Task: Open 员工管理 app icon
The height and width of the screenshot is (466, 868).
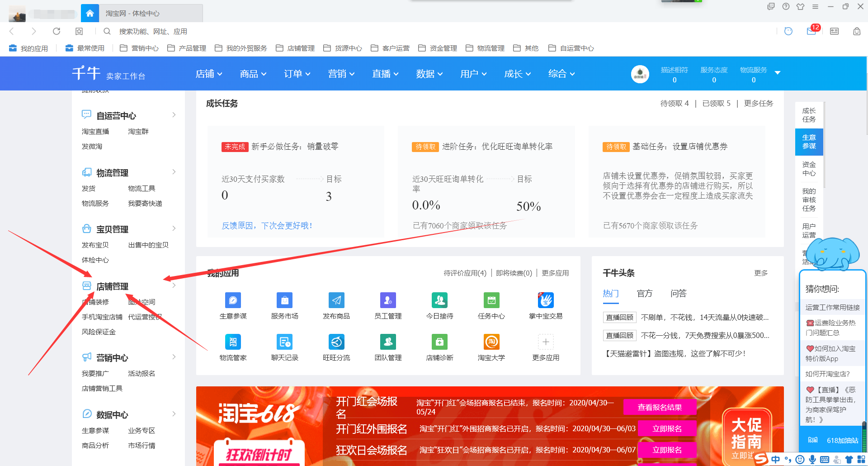Action: pos(388,300)
